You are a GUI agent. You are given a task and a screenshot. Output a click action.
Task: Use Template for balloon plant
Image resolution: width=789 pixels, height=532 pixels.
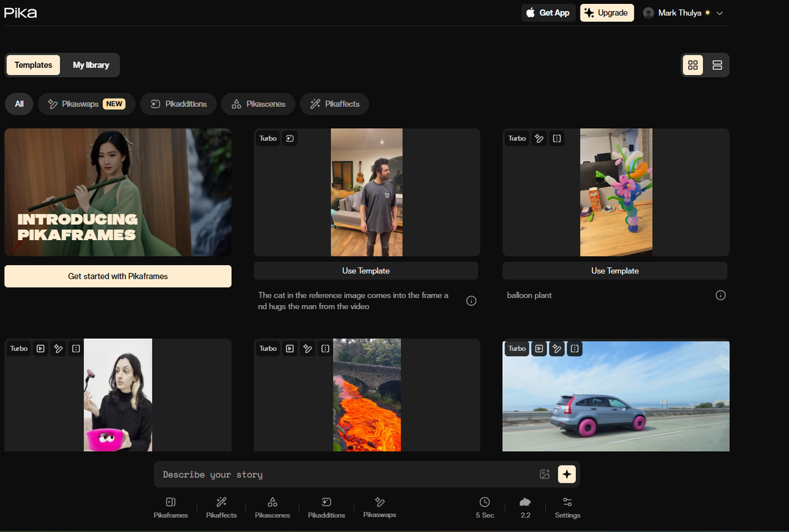(615, 271)
